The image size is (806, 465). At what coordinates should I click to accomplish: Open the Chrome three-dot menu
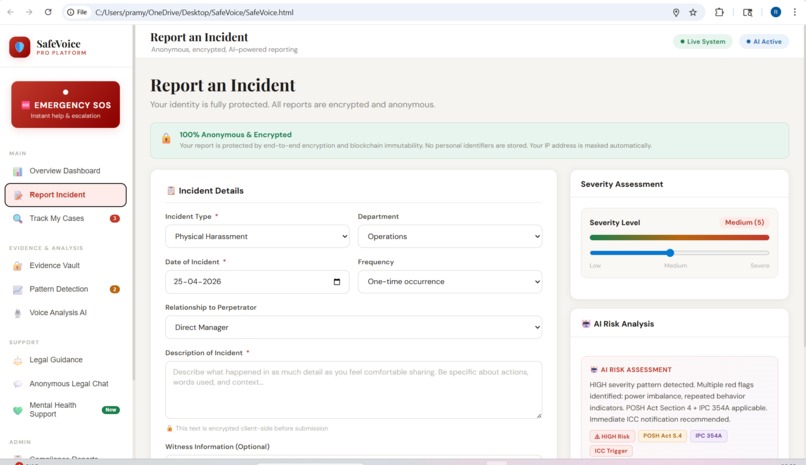795,12
